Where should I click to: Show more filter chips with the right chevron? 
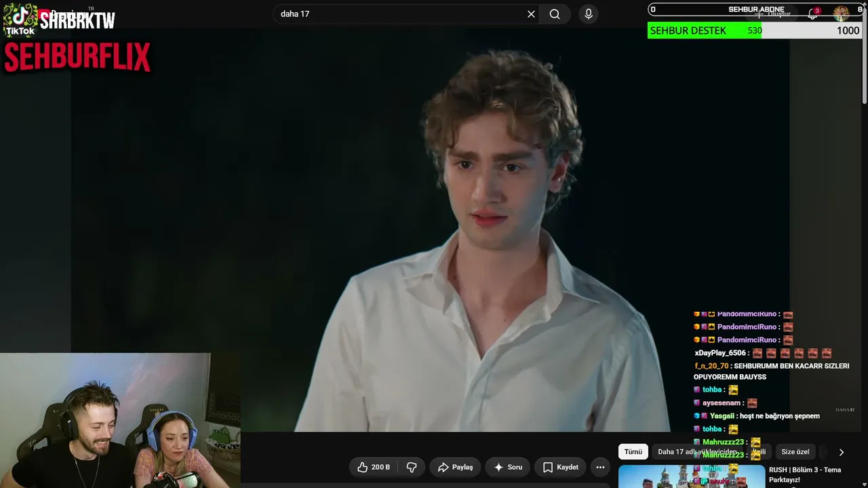click(x=842, y=452)
